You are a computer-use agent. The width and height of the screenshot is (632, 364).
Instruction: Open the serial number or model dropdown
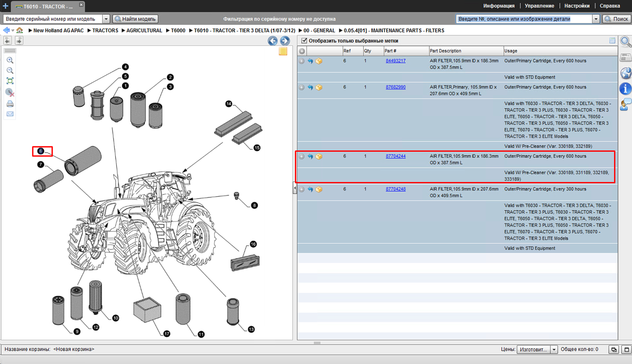pyautogui.click(x=106, y=19)
